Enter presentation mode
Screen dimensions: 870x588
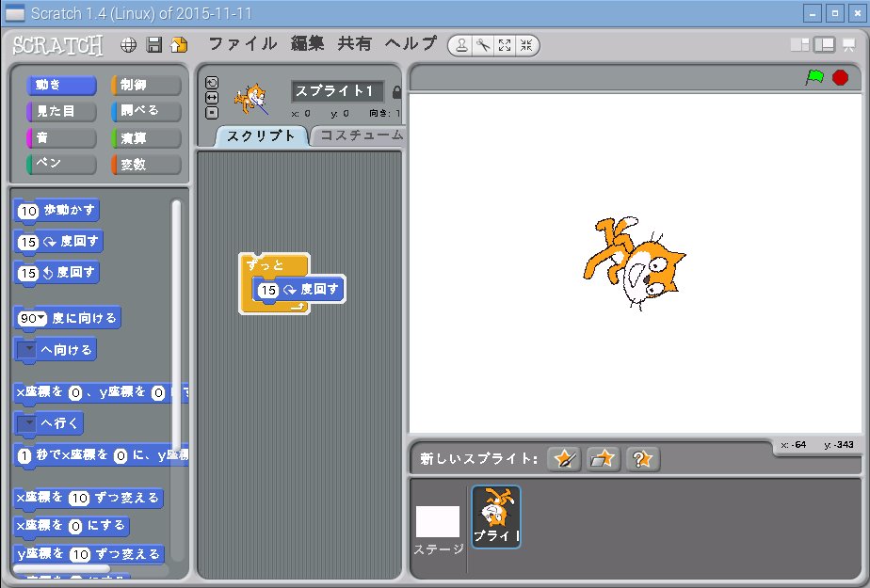pyautogui.click(x=849, y=45)
